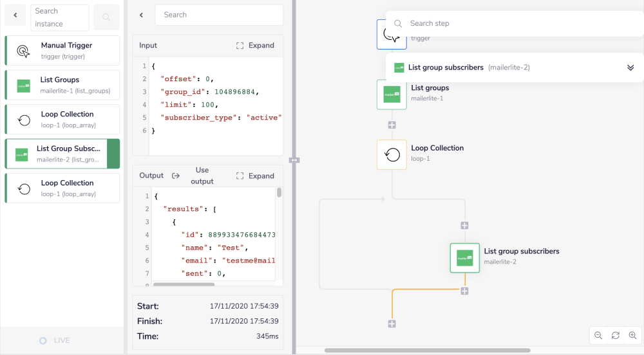Click the zoom out magnifier icon
The image size is (644, 355).
coord(598,335)
